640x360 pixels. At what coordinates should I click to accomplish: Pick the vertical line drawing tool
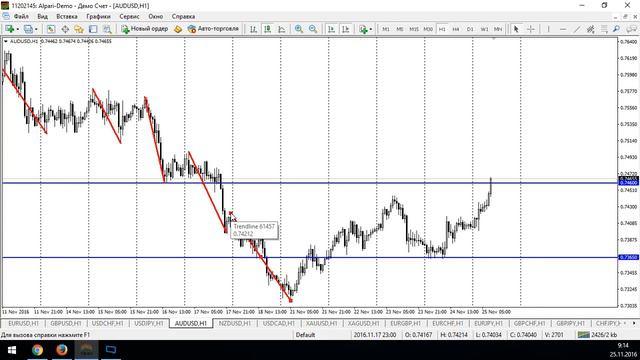click(549, 29)
